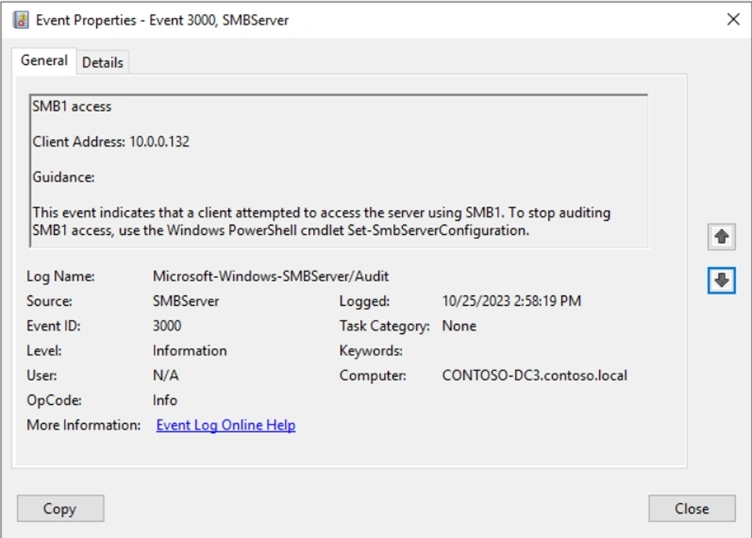The height and width of the screenshot is (538, 752).
Task: Click the Copy button
Action: pyautogui.click(x=60, y=508)
